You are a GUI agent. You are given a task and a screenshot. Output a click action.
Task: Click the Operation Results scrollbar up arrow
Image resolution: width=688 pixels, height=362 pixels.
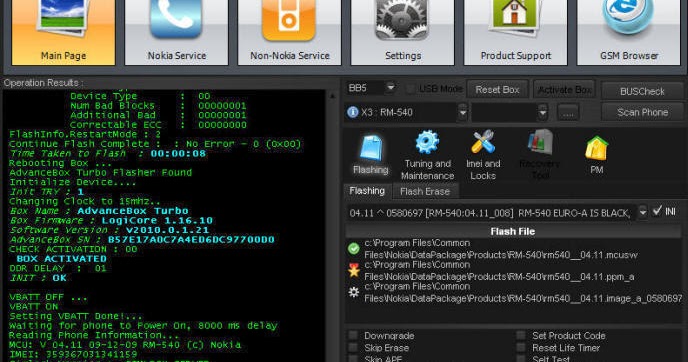pos(332,96)
